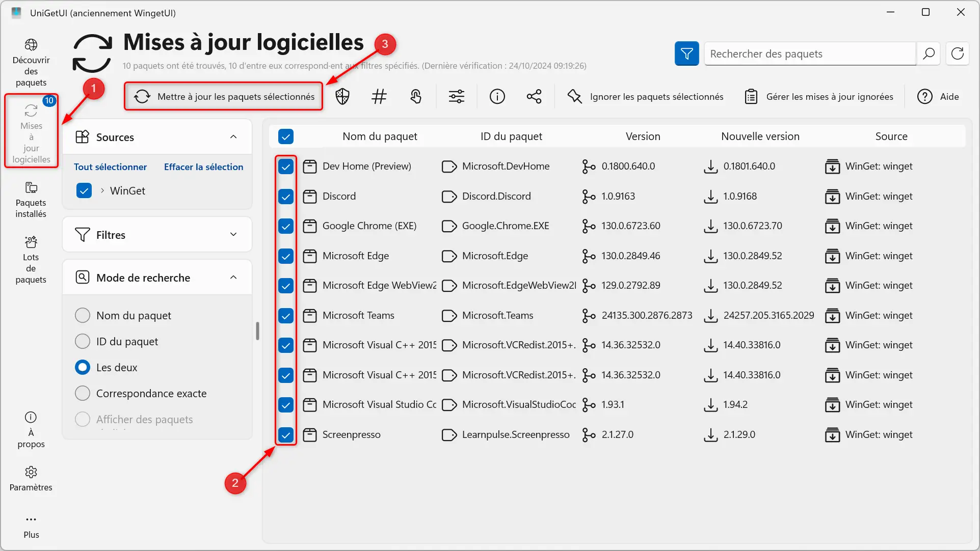Click download icon beside 130.0.2849.52 in Microsoft Edge row

(710, 256)
